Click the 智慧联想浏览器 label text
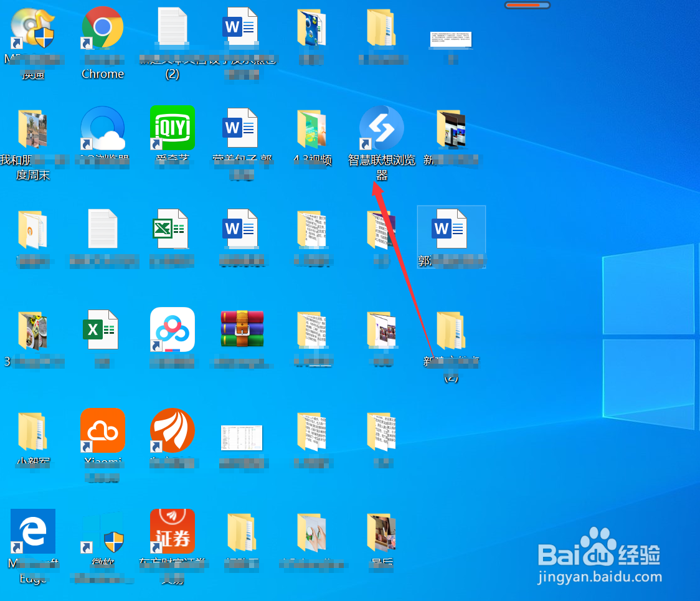This screenshot has width=700, height=601. 382,168
